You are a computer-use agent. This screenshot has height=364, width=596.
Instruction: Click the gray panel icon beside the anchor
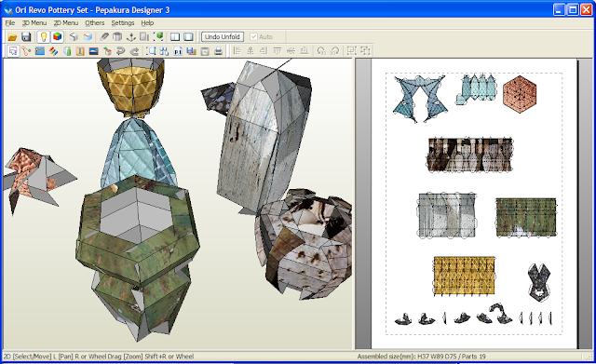tap(144, 37)
